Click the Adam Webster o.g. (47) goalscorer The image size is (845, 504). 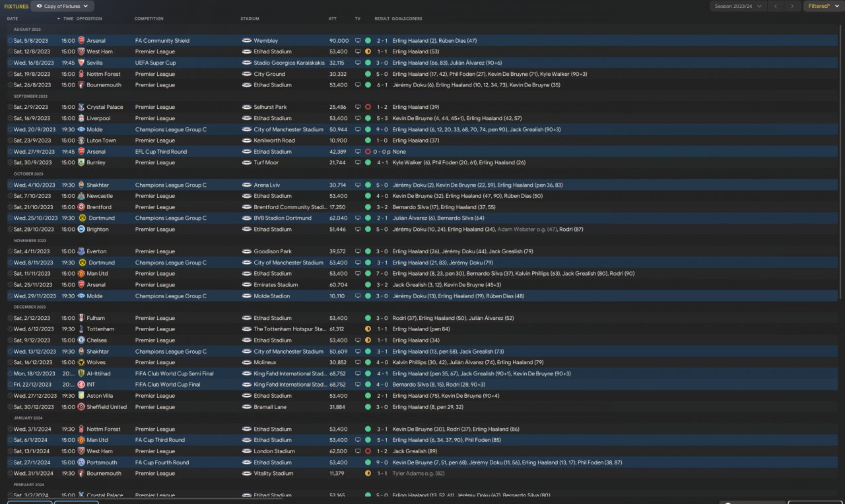click(x=527, y=229)
